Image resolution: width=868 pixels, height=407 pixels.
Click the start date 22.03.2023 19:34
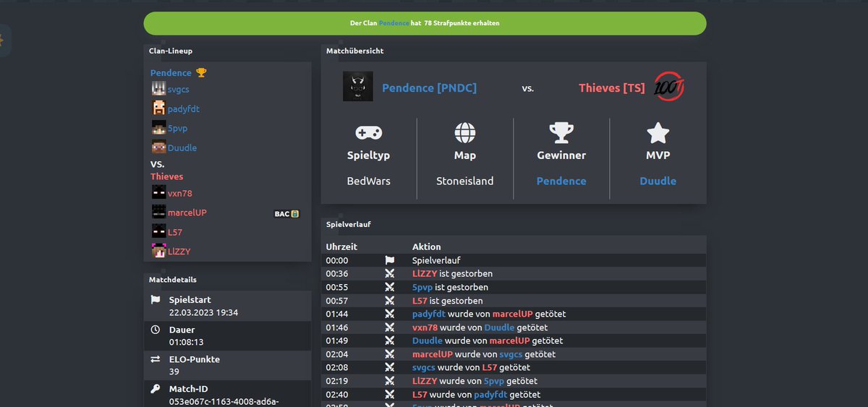point(204,313)
